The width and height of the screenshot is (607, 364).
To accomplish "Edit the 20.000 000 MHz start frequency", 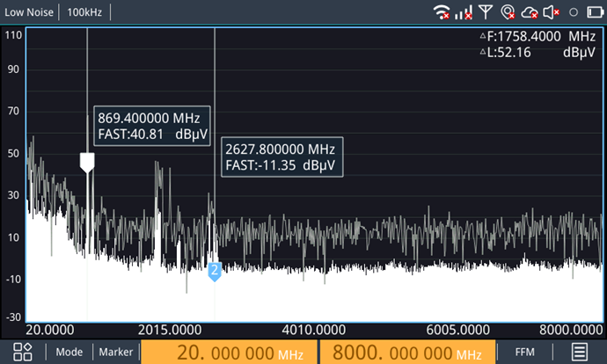I will (x=229, y=352).
